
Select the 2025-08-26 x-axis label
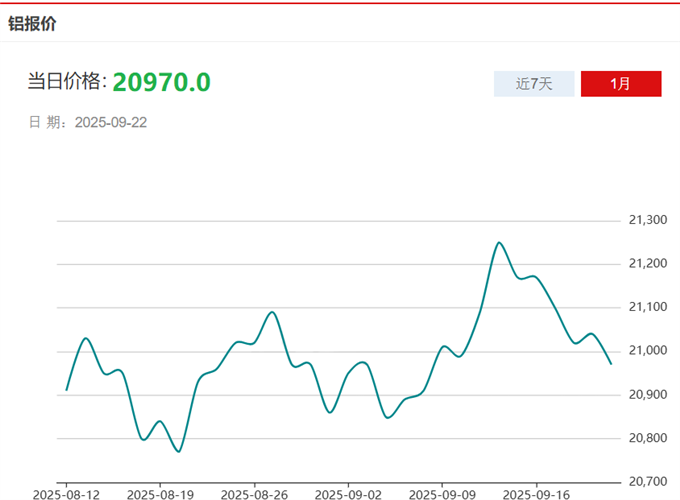tap(254, 494)
